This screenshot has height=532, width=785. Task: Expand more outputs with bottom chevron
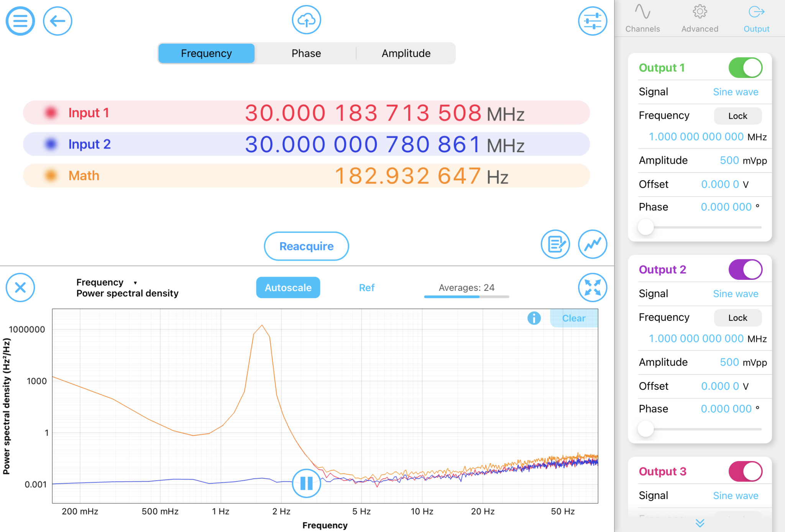click(700, 523)
